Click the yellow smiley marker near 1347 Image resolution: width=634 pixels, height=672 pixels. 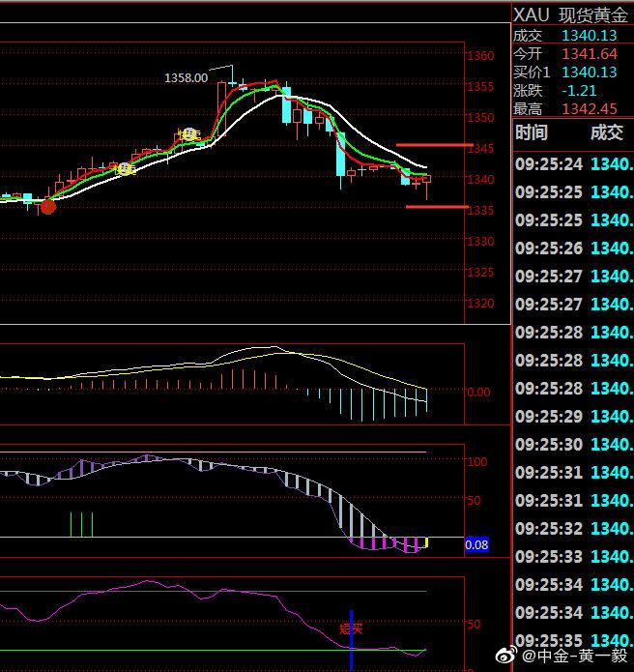pyautogui.click(x=190, y=134)
